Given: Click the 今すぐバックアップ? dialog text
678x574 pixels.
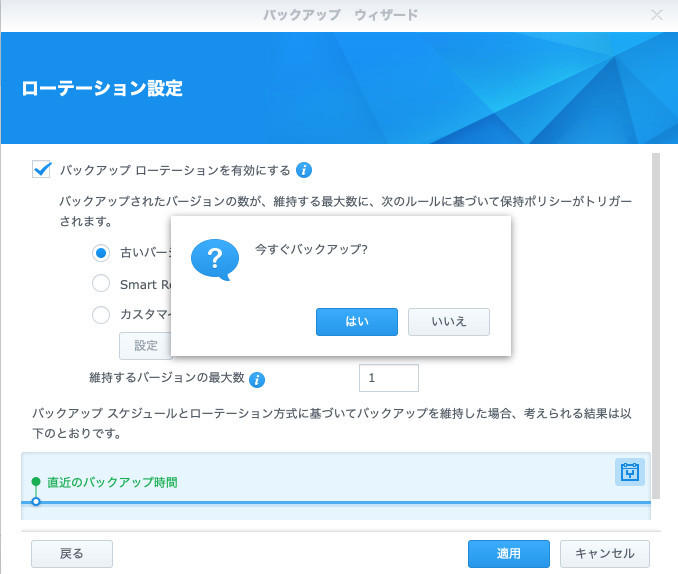Looking at the screenshot, I should 311,249.
